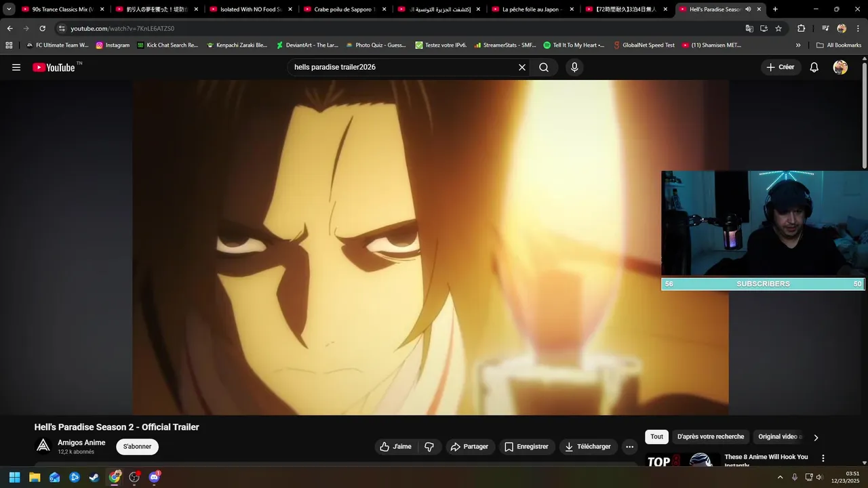Image resolution: width=868 pixels, height=488 pixels.
Task: Click the Enregistrer save button
Action: click(x=526, y=447)
